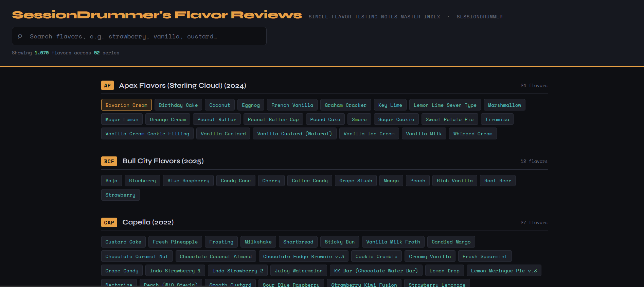Open Vanilla Custard (Natural) review
The width and height of the screenshot is (644, 287).
[294, 134]
